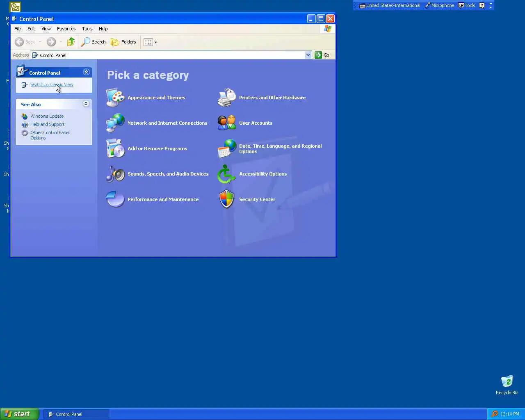Open the Security Center shield icon

(227, 199)
